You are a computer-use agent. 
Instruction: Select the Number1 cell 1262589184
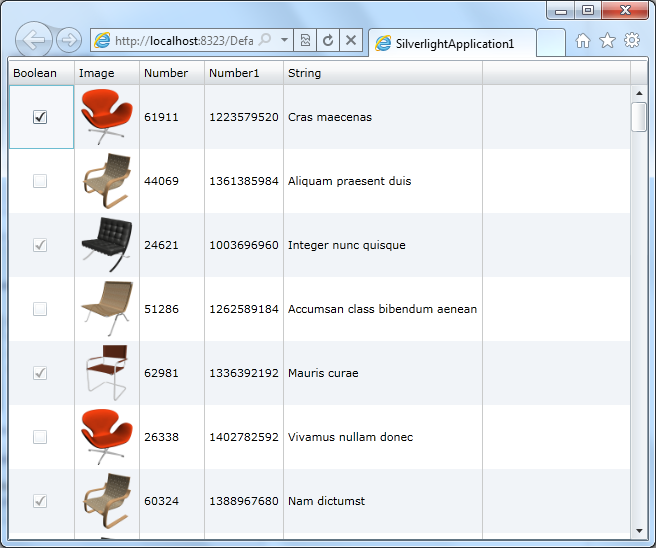(244, 309)
